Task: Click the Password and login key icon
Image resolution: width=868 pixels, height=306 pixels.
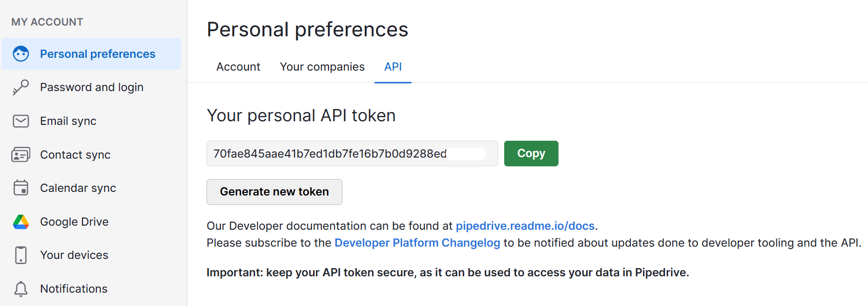Action: point(20,87)
